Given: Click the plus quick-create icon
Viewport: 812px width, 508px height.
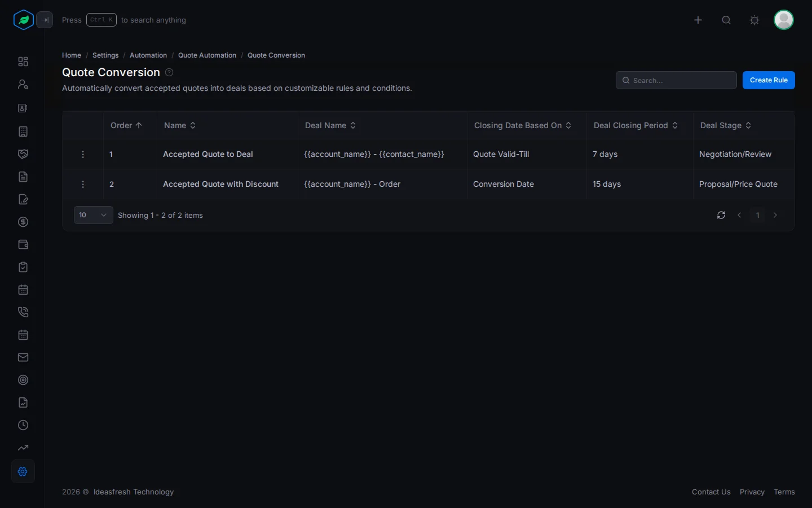Looking at the screenshot, I should pos(698,20).
